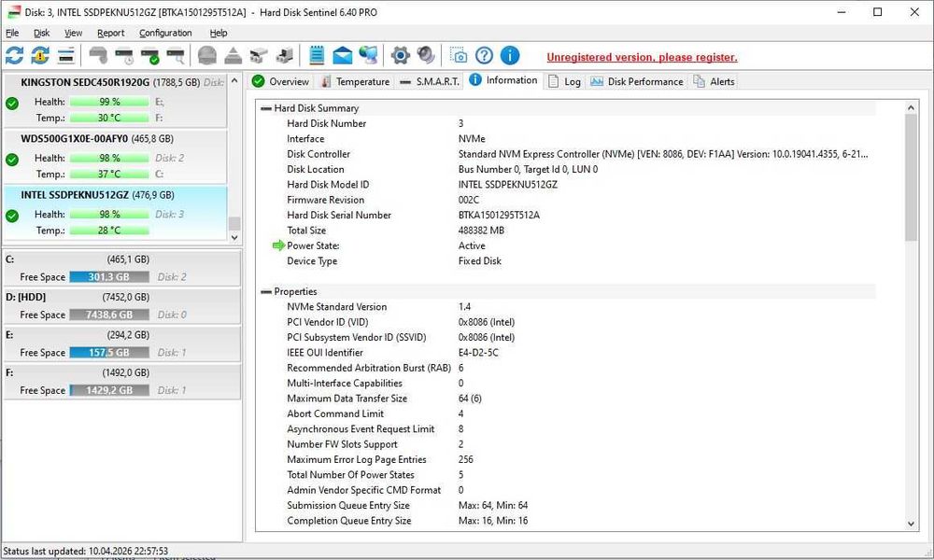Click the speaker sound icon
The image size is (934, 560).
coord(426,56)
